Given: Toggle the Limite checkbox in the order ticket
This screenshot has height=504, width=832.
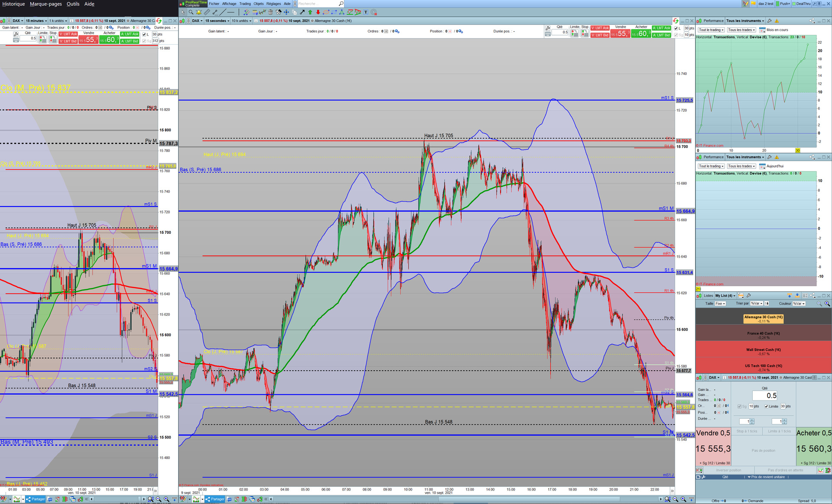Looking at the screenshot, I should pyautogui.click(x=767, y=407).
